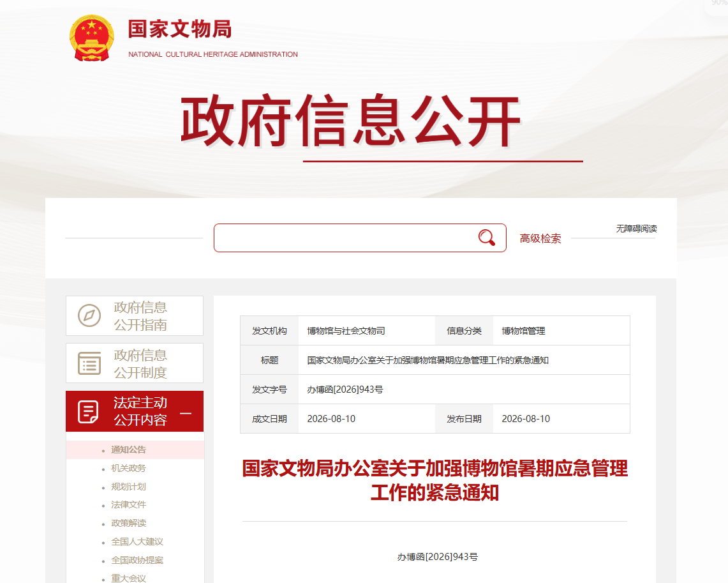Select 重大会议 in the sidebar

129,579
